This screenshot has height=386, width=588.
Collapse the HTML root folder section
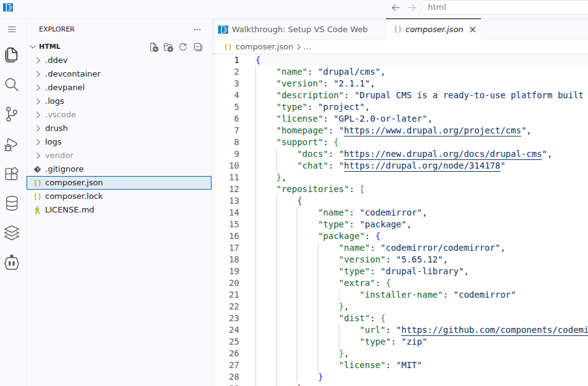click(33, 46)
